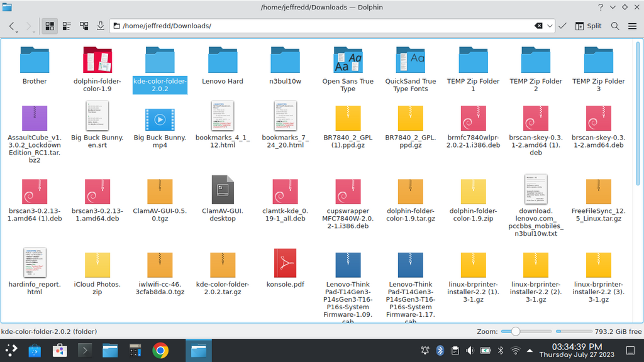
Task: Open the KDE application launcher
Action: 11,351
